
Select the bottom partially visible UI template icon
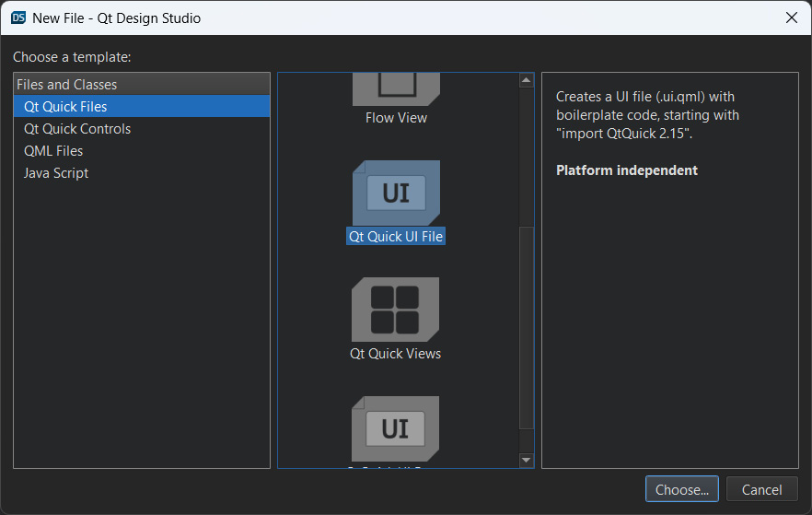395,428
